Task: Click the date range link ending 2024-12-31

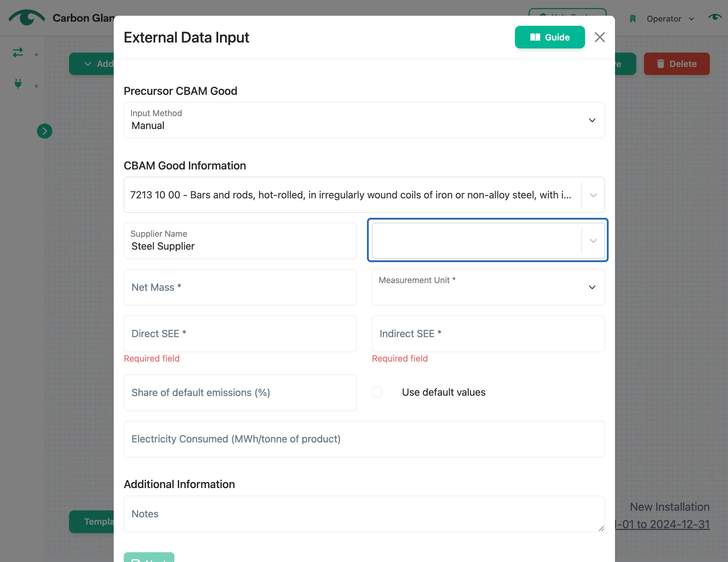Action: click(x=662, y=524)
